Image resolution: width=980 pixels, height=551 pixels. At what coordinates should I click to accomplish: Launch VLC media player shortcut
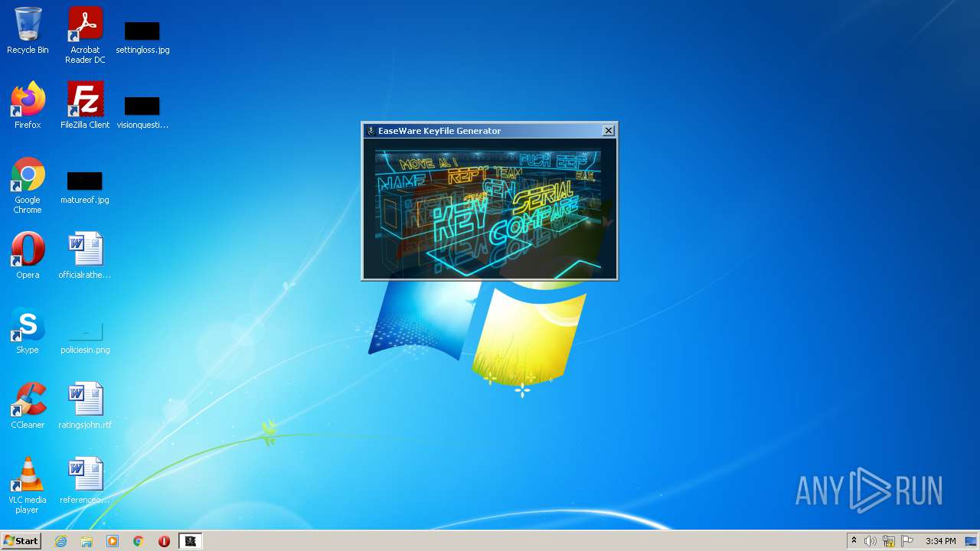coord(28,485)
